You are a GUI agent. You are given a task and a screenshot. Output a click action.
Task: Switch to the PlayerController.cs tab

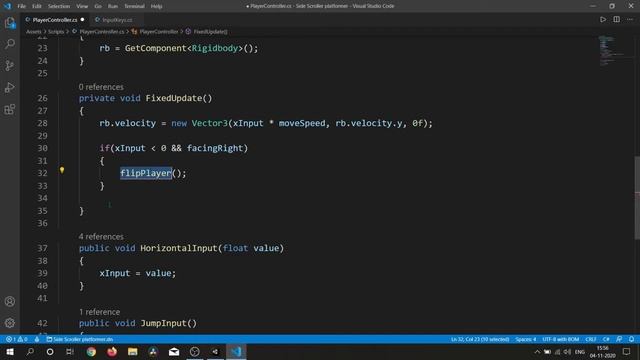pos(55,20)
